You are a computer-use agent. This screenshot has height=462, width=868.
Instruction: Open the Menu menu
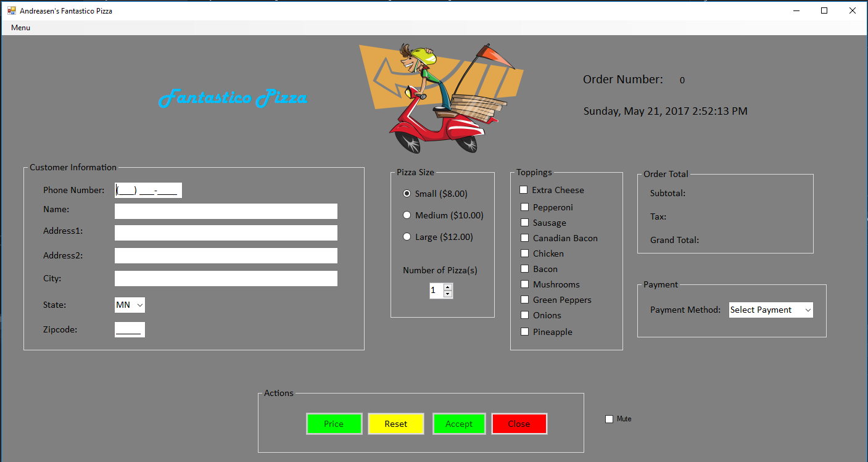click(20, 27)
